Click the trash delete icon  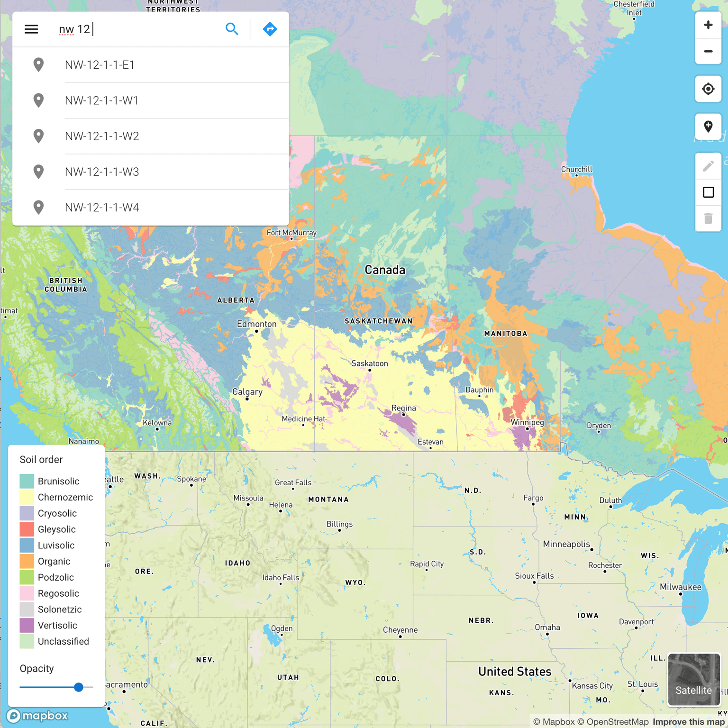708,218
